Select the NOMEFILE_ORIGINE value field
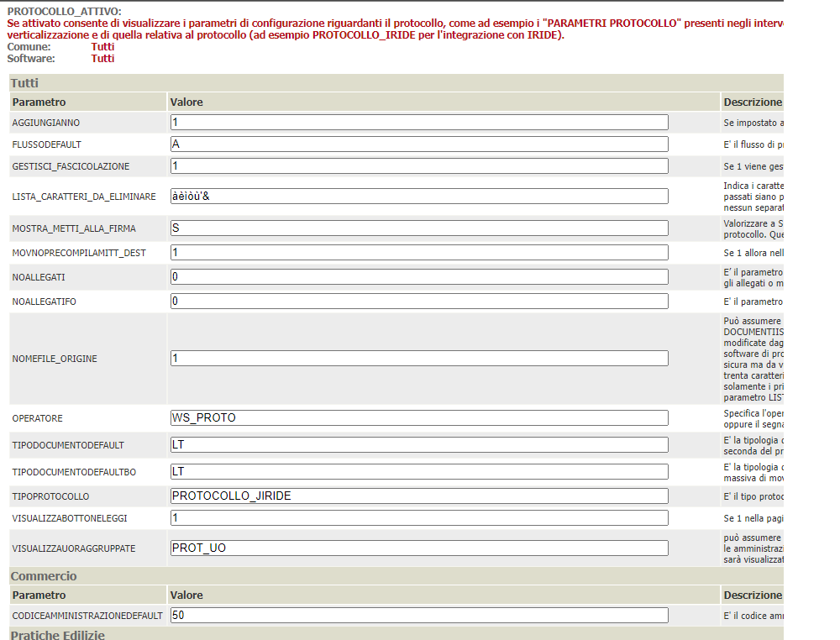This screenshot has width=840, height=640. [x=418, y=359]
